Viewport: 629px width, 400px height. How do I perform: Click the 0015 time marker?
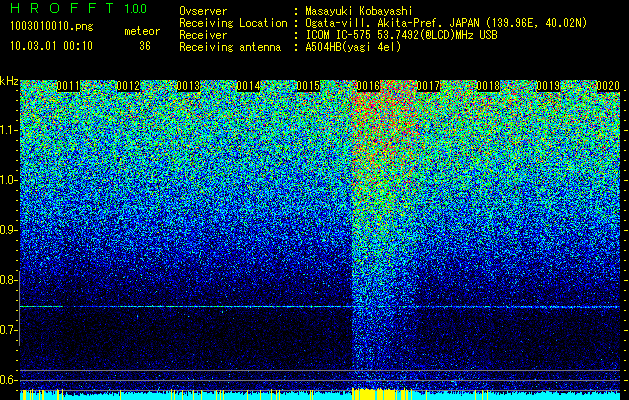[x=308, y=86]
